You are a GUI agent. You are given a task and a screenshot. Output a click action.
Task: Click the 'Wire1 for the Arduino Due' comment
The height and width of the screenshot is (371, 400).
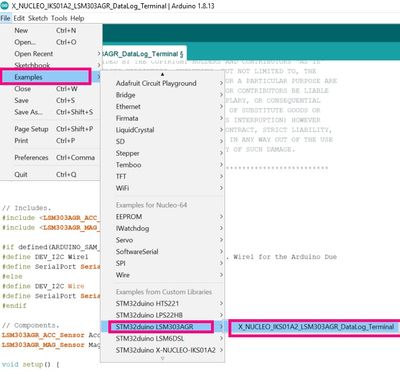(x=285, y=257)
